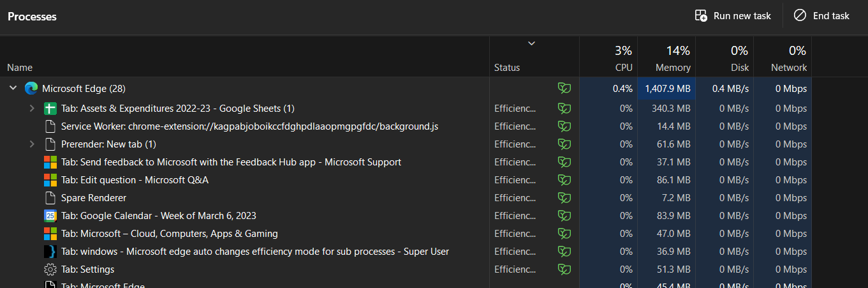Click the Prerender New tab file icon
Viewport: 868px width, 288px height.
click(x=50, y=144)
